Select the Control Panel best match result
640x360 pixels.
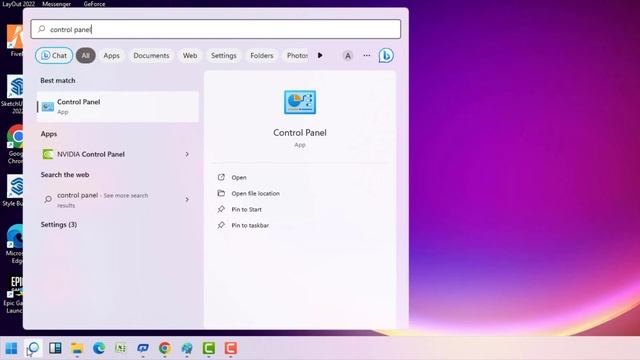118,107
